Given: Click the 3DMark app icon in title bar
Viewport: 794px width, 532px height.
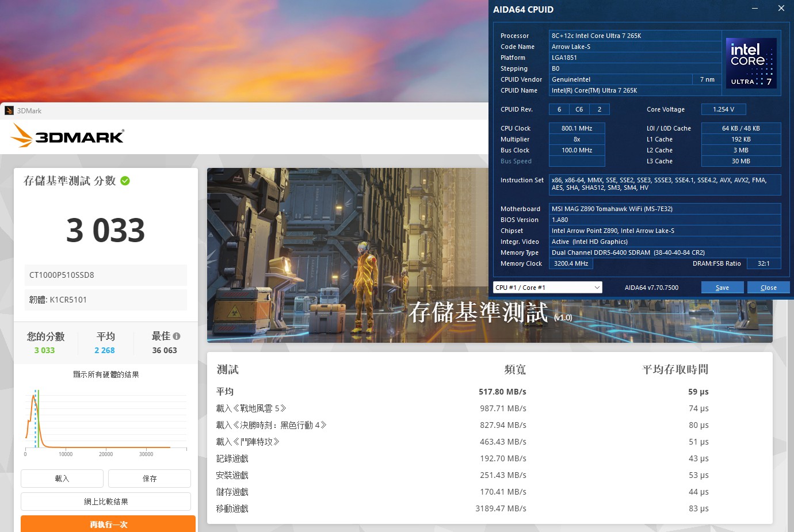Looking at the screenshot, I should (9, 110).
